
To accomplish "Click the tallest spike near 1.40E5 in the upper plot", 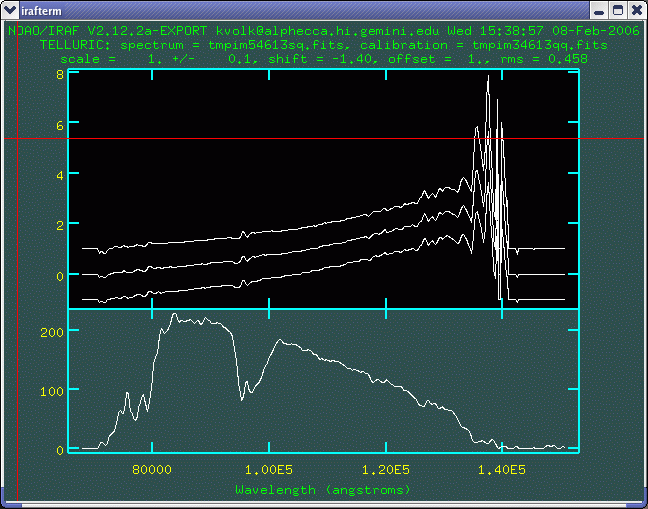I will [x=488, y=78].
